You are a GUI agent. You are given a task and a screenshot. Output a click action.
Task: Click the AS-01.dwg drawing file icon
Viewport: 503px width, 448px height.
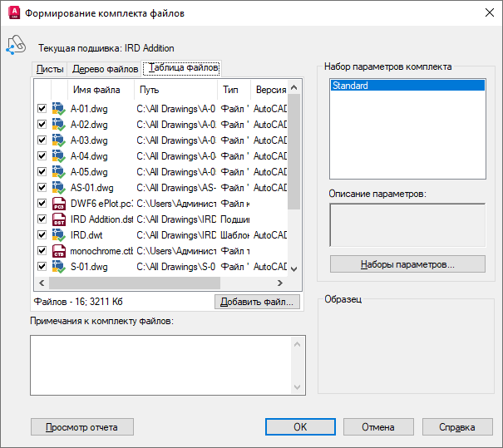[58, 188]
